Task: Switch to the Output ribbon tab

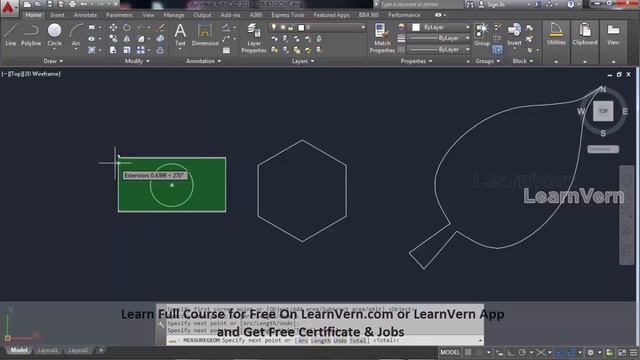Action: pyautogui.click(x=202, y=15)
